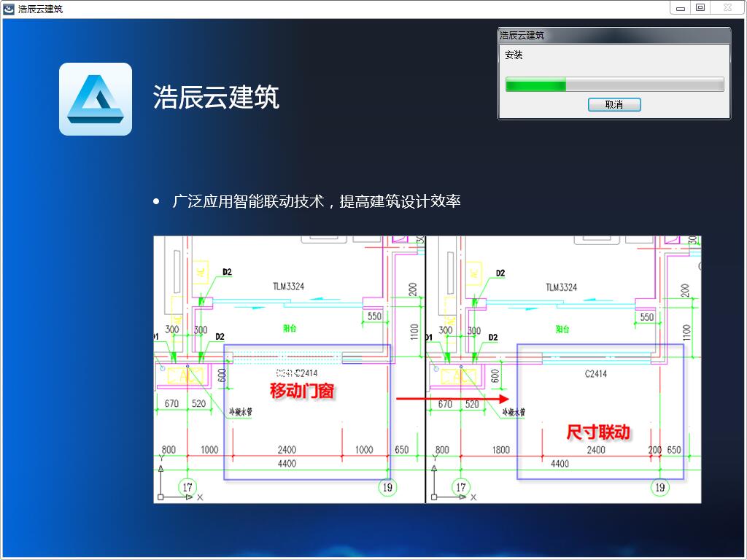Click the 浩辰云建筑 dialog title bar

click(614, 35)
